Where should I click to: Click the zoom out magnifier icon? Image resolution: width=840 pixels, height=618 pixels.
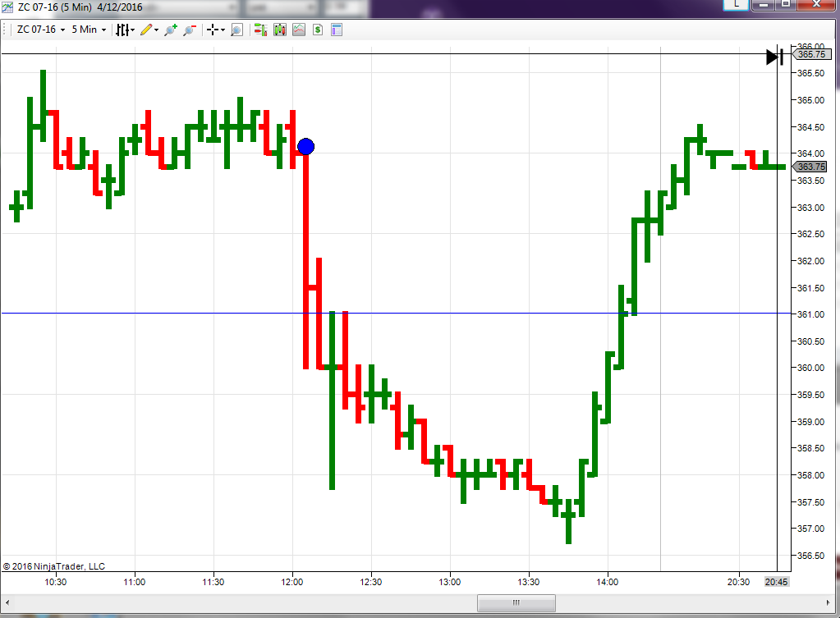tap(189, 30)
